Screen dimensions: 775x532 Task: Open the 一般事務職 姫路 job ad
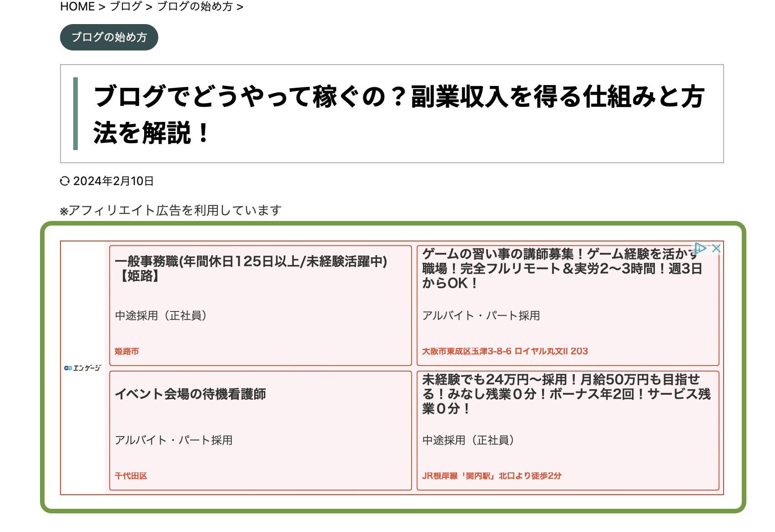pyautogui.click(x=261, y=306)
